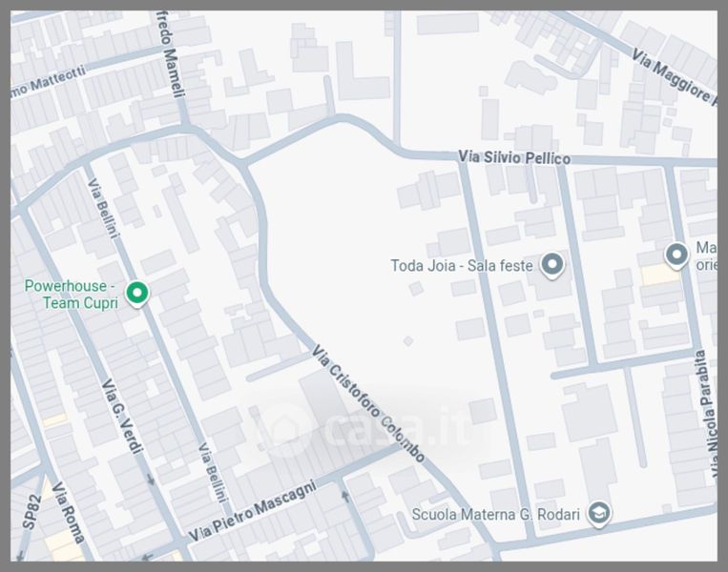This screenshot has width=728, height=572.
Task: Click the green Powerhouse - Team Cupri pin
Action: 137,294
